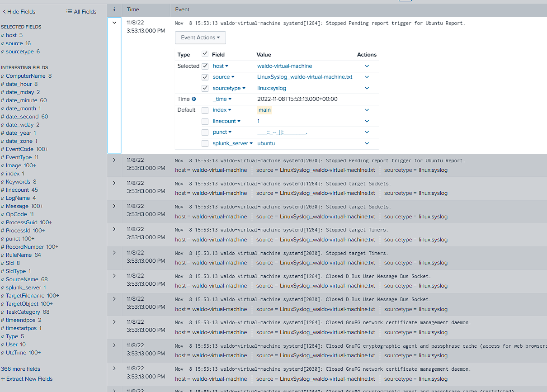Click the plus icon next to Time

click(194, 99)
